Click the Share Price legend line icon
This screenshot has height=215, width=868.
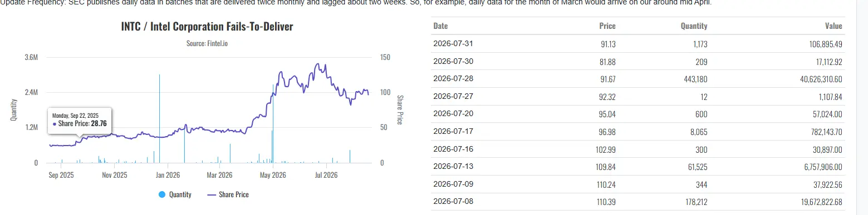tap(211, 194)
